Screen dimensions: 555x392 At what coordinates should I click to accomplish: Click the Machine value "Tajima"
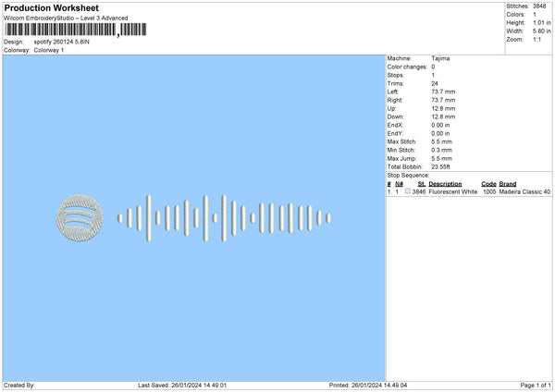click(440, 58)
